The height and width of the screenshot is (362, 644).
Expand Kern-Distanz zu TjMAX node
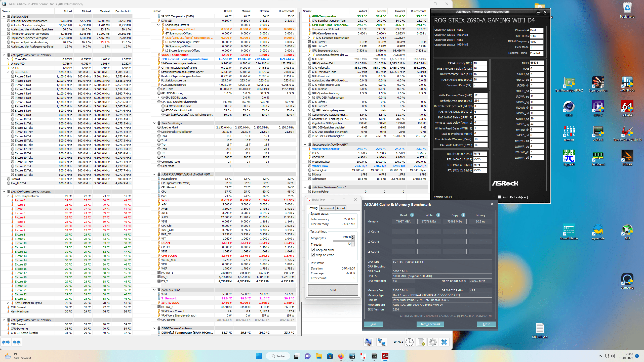[x=8, y=303]
